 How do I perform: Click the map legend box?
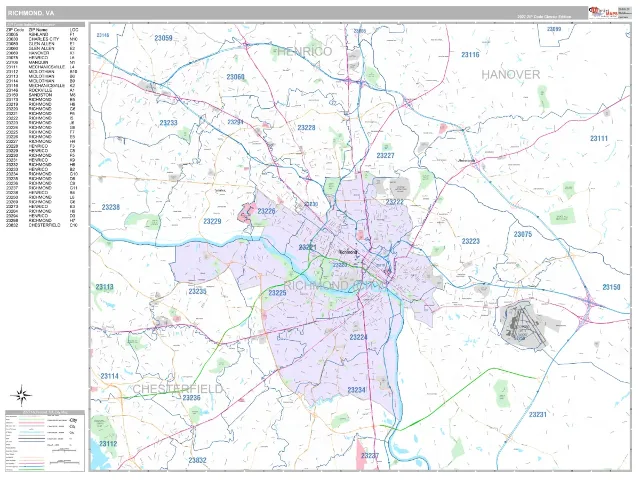tap(45, 441)
